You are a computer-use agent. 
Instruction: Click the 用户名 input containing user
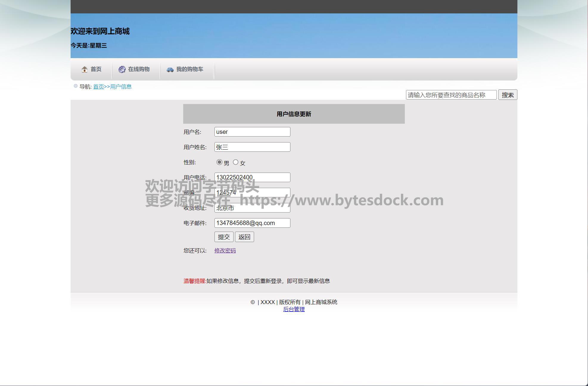(252, 132)
